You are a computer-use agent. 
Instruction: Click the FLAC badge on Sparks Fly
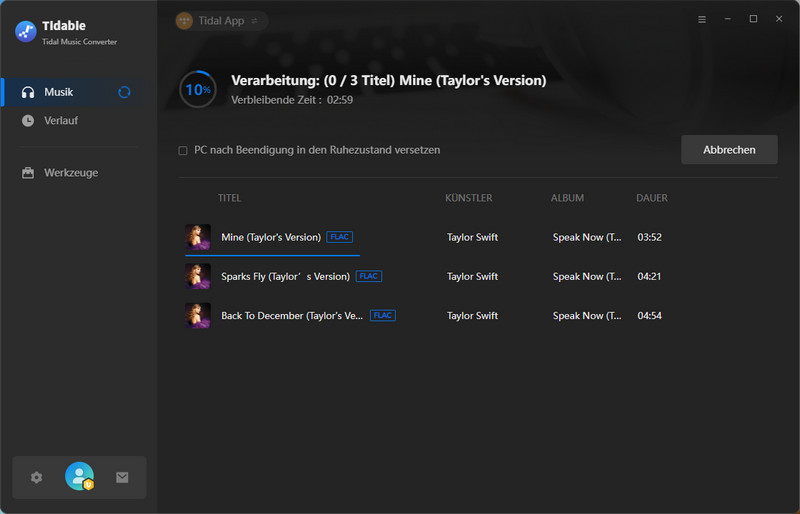coord(369,276)
